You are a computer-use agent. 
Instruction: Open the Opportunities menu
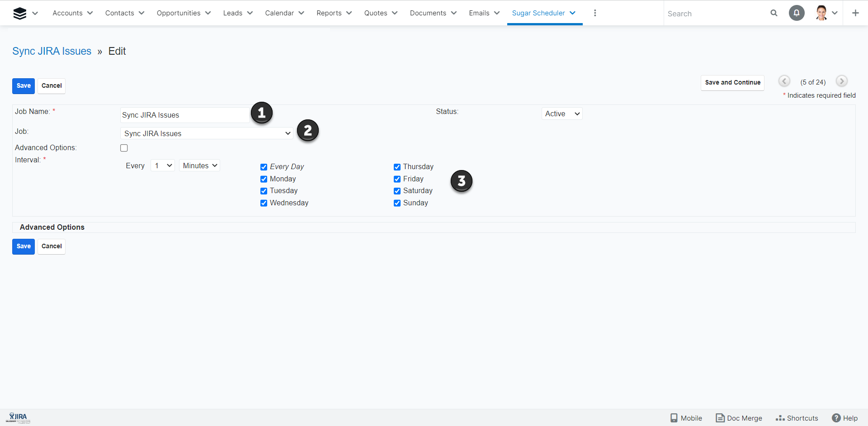(x=184, y=13)
